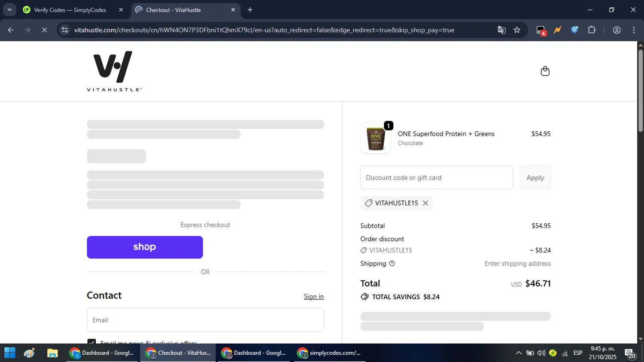
Task: Click the ONE Superfood Protein product thumbnail
Action: (x=376, y=139)
